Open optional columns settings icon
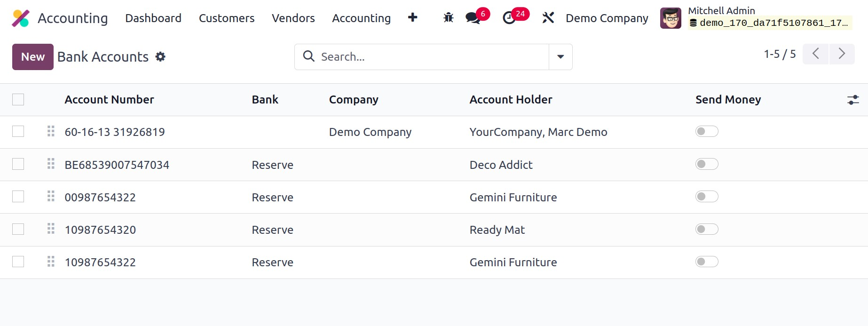This screenshot has width=868, height=326. pyautogui.click(x=852, y=100)
